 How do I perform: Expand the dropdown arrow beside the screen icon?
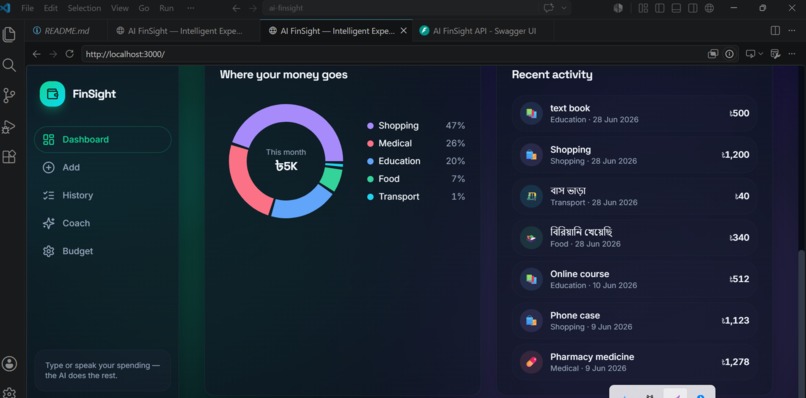tap(761, 54)
